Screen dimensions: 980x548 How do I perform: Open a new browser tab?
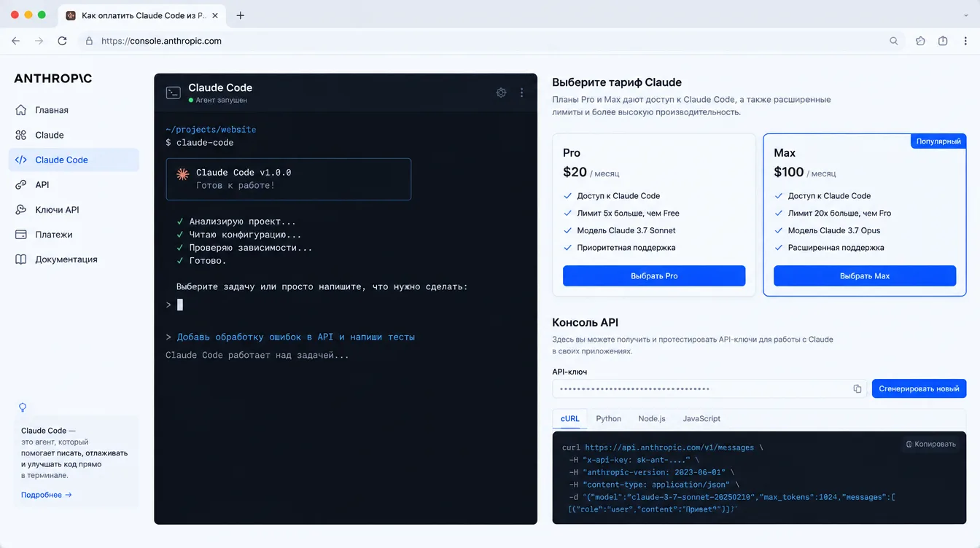click(x=241, y=15)
